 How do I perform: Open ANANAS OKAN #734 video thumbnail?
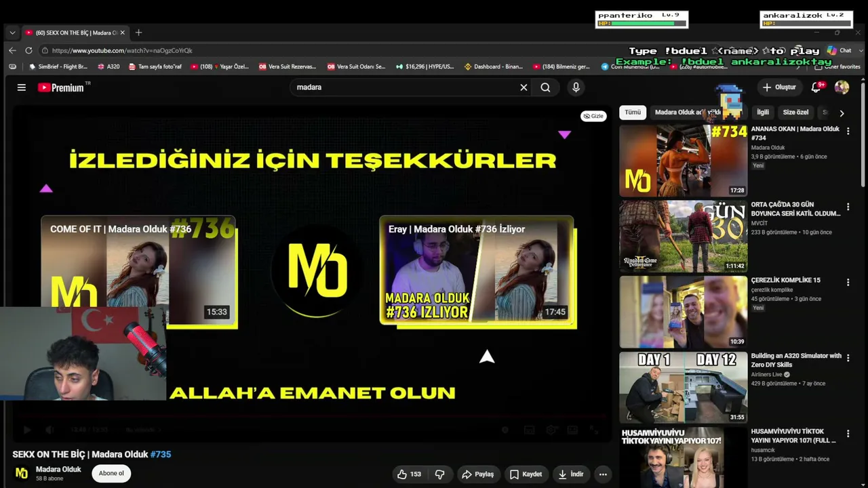pos(684,161)
